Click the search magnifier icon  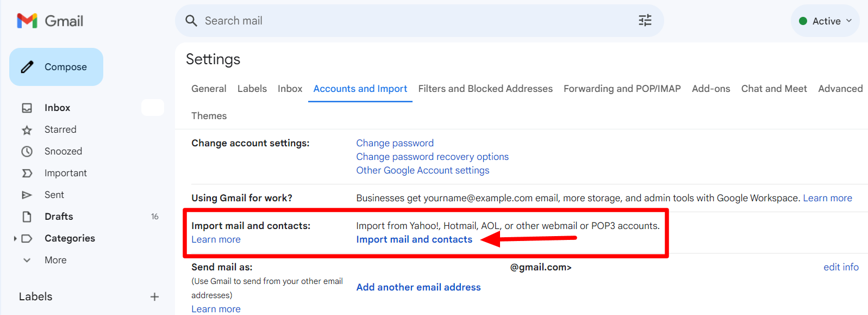click(191, 21)
